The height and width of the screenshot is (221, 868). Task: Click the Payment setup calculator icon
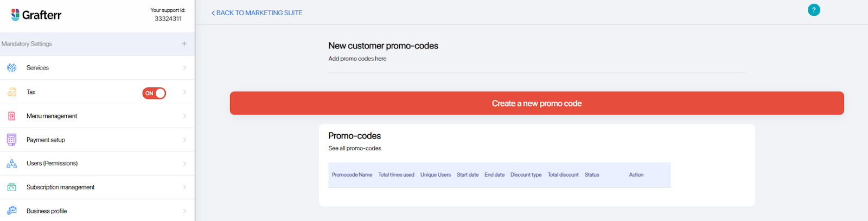[11, 140]
